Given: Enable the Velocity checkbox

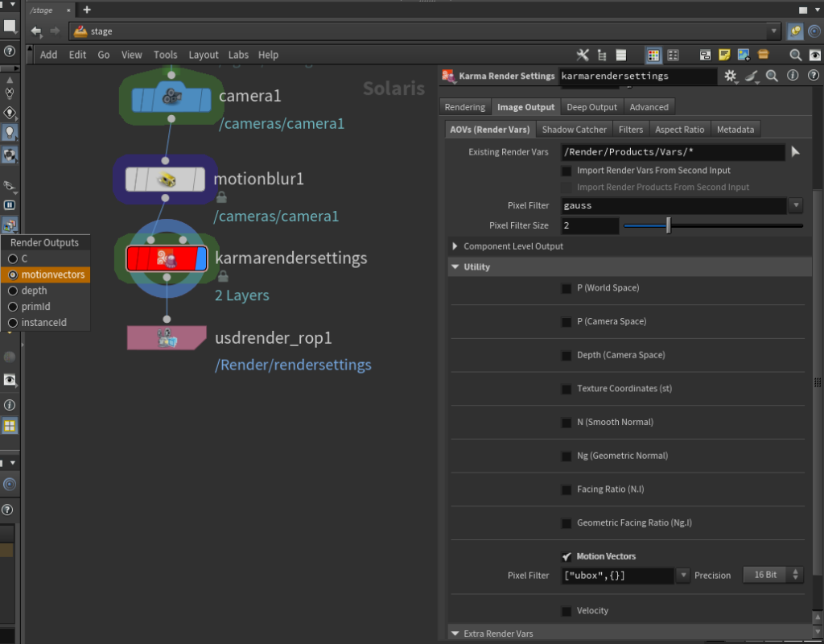Looking at the screenshot, I should [x=566, y=611].
